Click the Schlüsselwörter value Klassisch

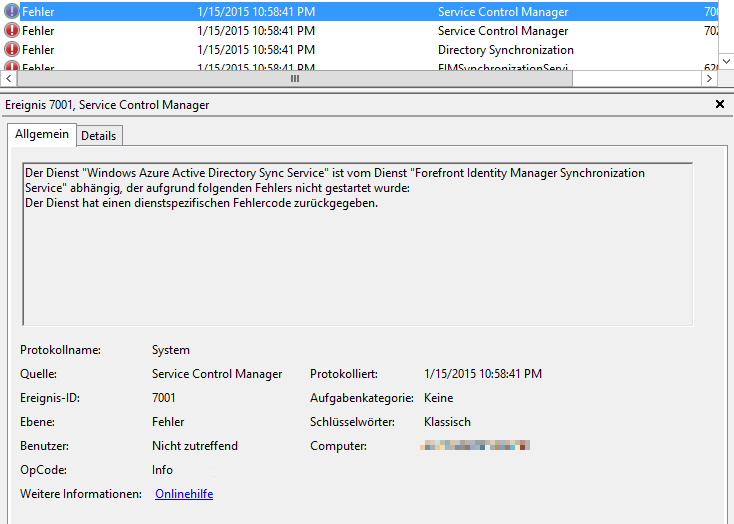(x=447, y=422)
